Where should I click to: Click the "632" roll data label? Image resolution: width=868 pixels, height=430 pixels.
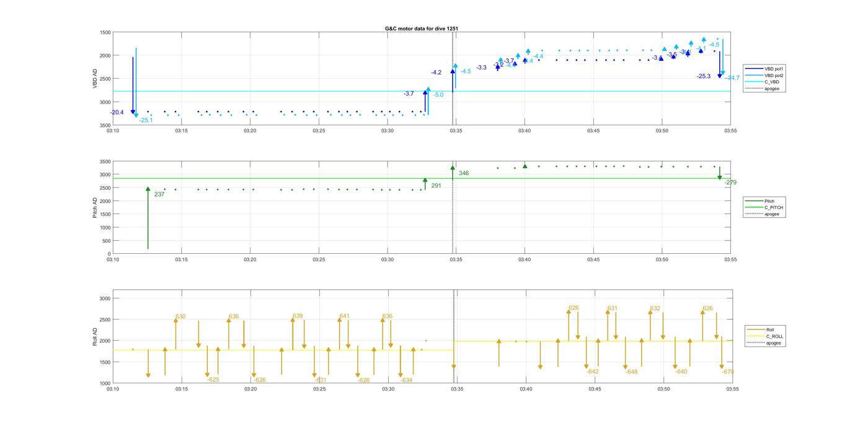point(655,308)
